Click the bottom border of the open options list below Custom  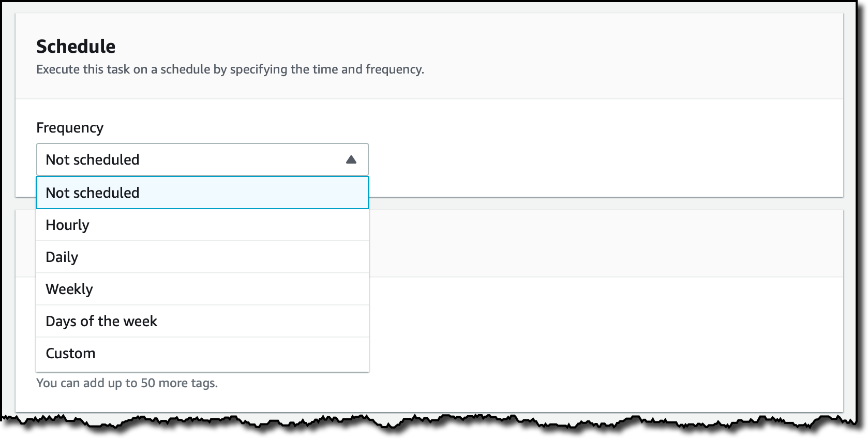202,371
